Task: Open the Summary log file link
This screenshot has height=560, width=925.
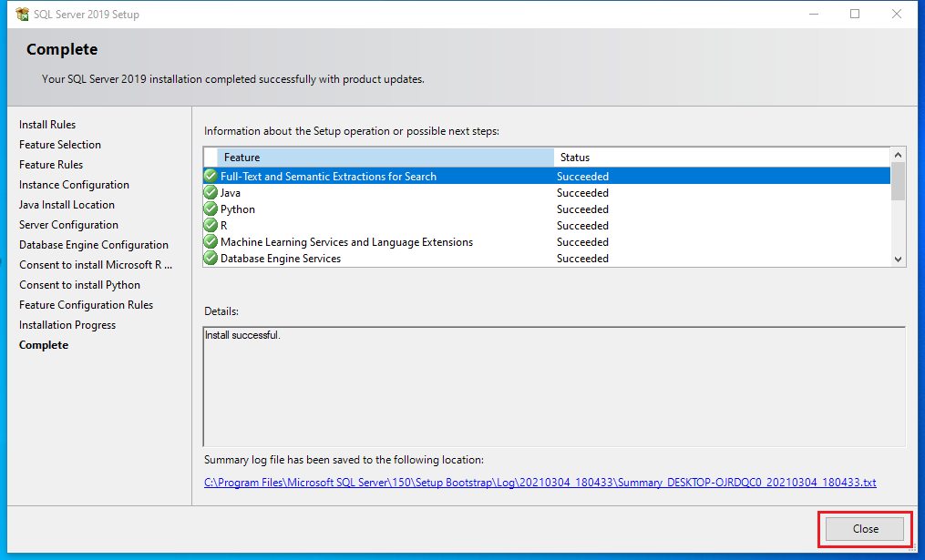Action: coord(540,483)
